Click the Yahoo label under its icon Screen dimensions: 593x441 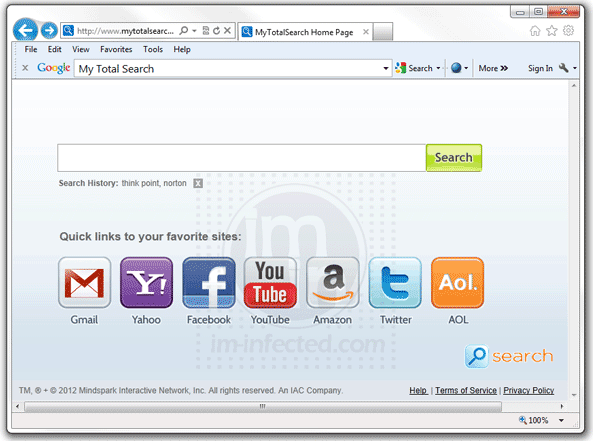tap(146, 320)
